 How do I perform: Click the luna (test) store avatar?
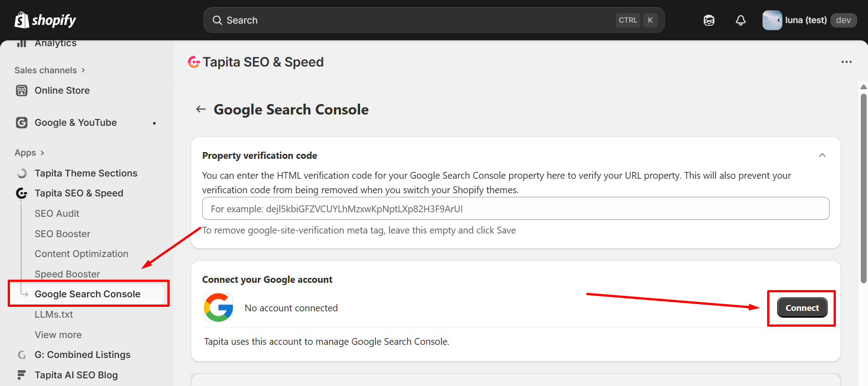coord(772,20)
